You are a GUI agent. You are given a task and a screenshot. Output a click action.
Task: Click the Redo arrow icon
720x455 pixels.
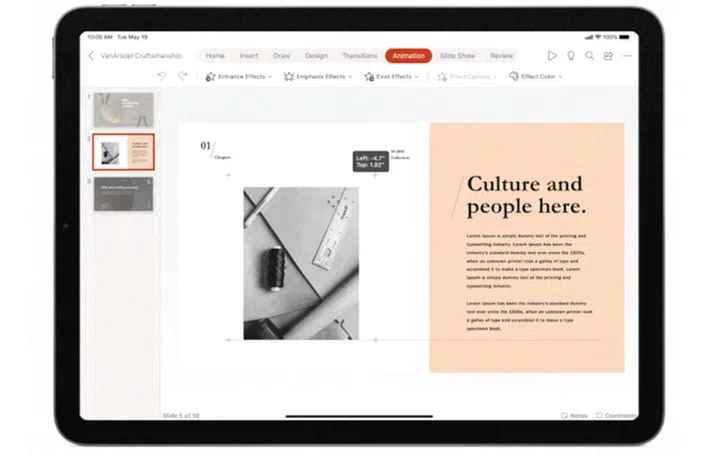coord(182,76)
